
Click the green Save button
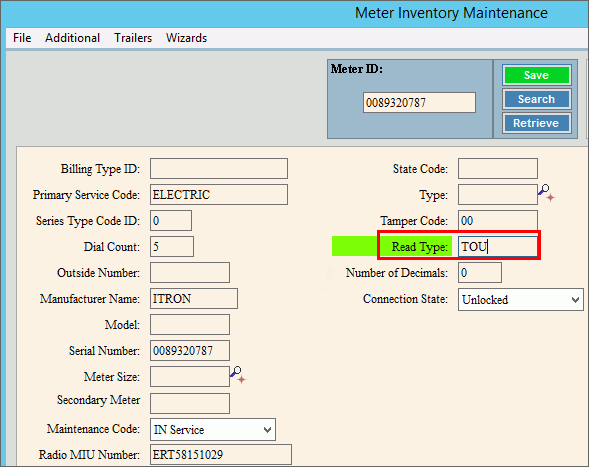(x=537, y=75)
